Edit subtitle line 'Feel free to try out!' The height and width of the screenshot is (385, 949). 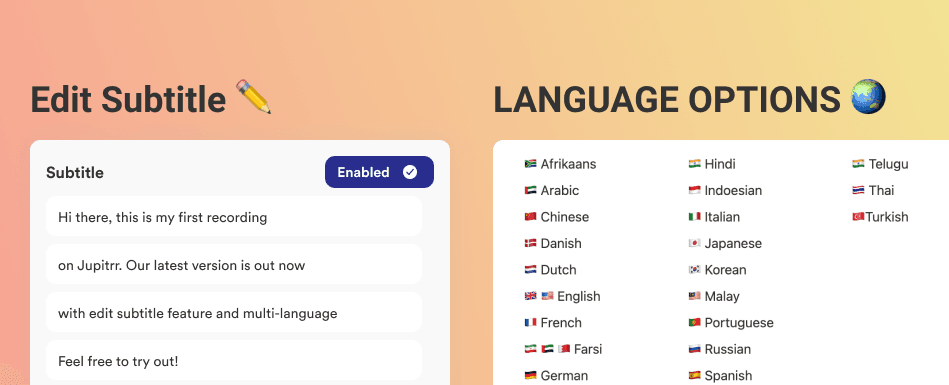[x=234, y=361]
